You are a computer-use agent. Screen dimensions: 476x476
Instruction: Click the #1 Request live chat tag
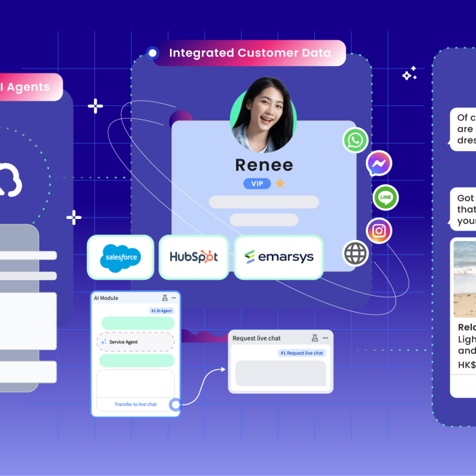pyautogui.click(x=302, y=353)
